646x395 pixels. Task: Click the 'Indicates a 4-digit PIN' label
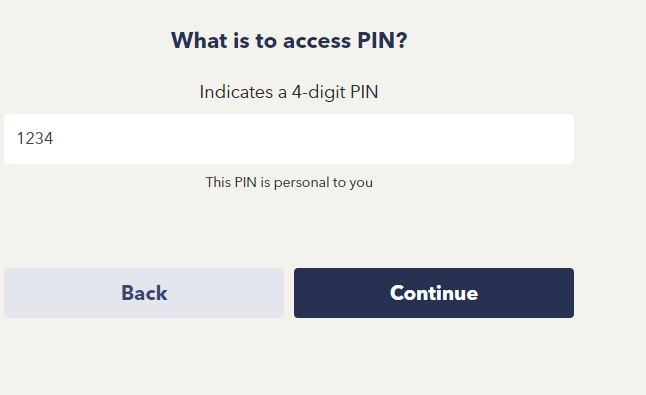click(x=289, y=92)
